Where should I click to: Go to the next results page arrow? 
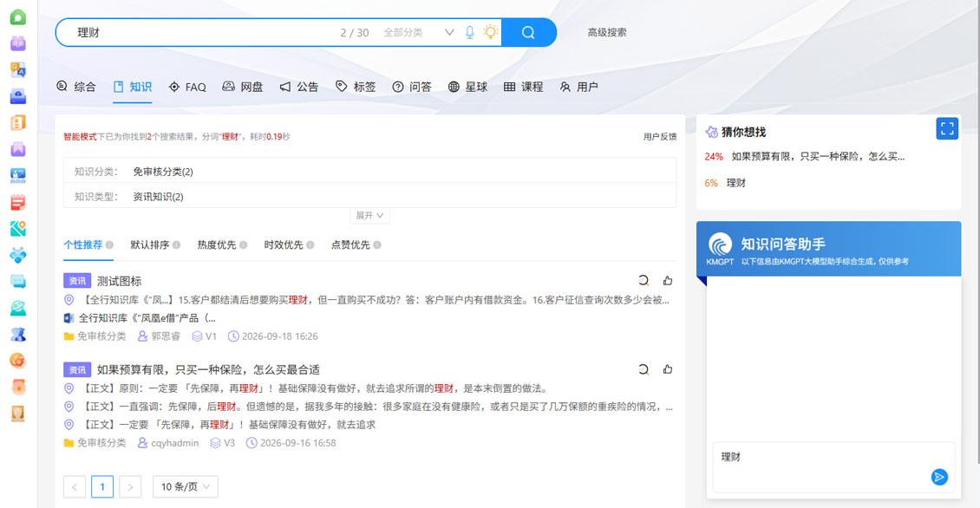(130, 486)
